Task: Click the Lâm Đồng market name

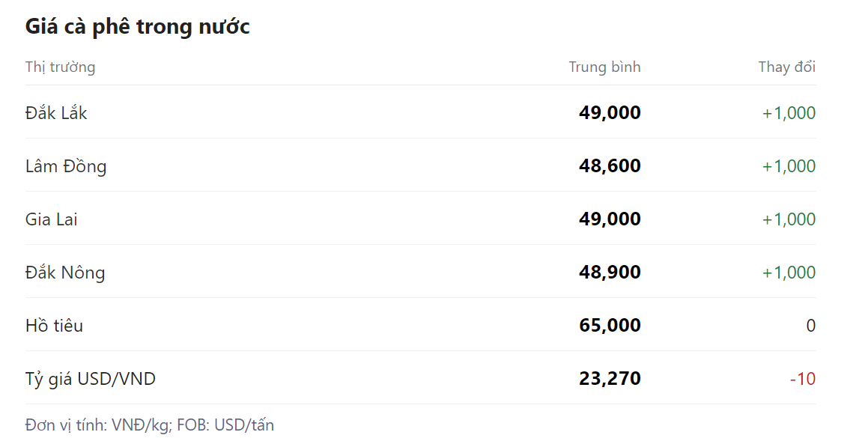Action: (x=66, y=166)
